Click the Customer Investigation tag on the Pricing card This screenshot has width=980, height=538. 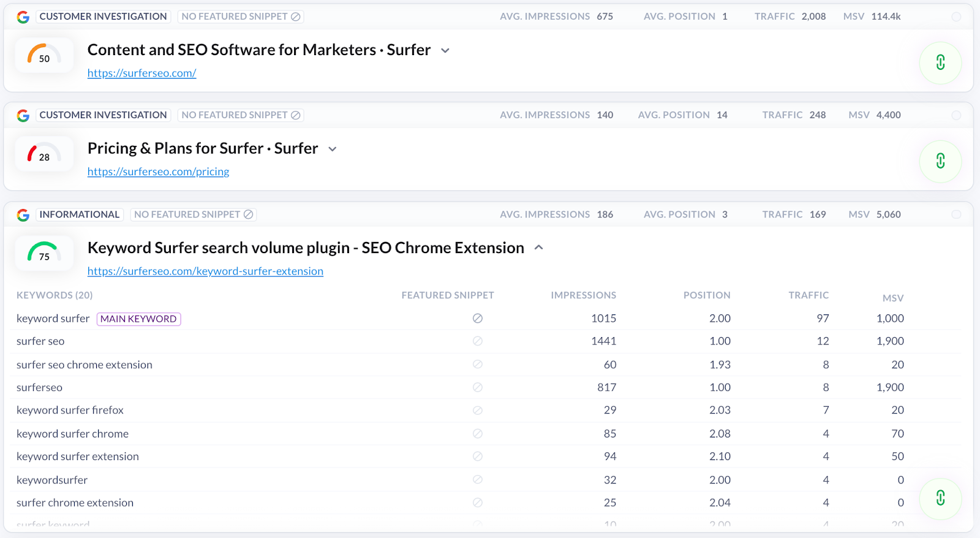coord(103,115)
